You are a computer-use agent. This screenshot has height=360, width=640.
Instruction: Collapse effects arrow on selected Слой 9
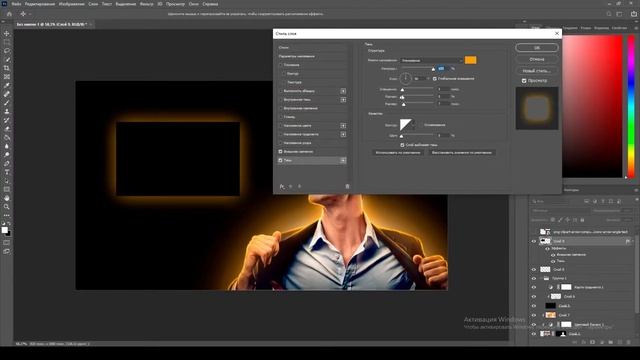(x=633, y=242)
